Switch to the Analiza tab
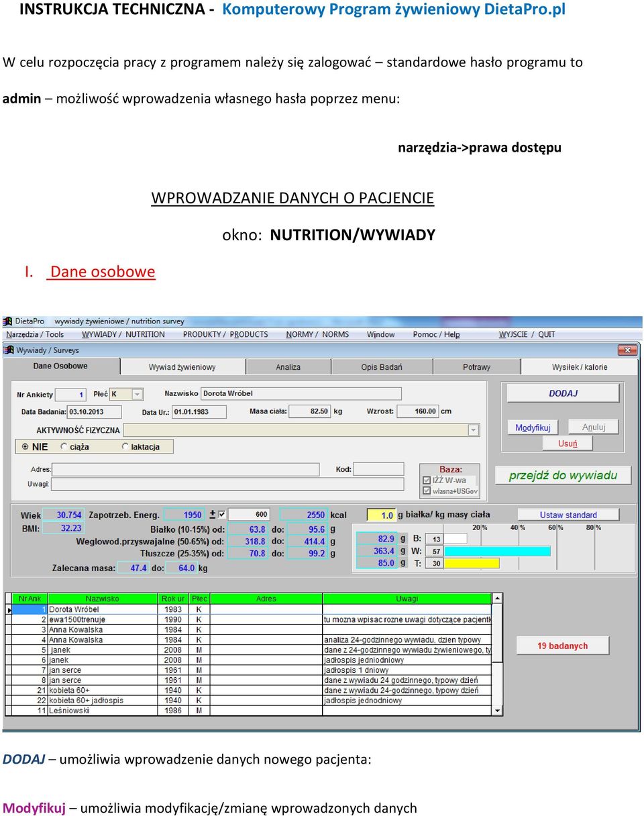The width and height of the screenshot is (644, 816). click(x=288, y=367)
